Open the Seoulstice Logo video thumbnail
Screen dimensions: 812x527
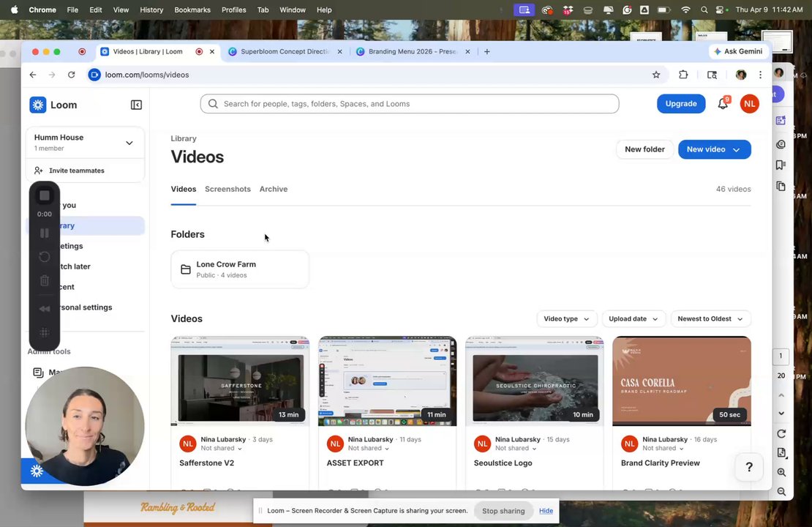click(x=535, y=381)
